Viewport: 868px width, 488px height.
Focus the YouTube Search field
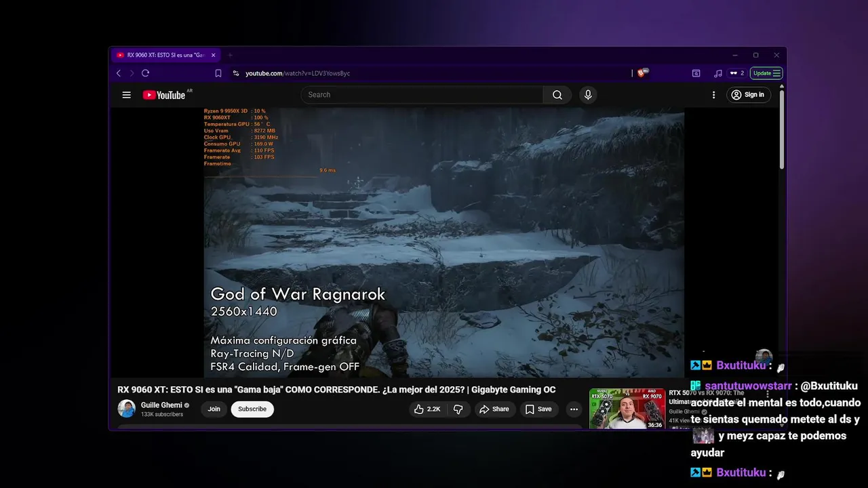(422, 95)
